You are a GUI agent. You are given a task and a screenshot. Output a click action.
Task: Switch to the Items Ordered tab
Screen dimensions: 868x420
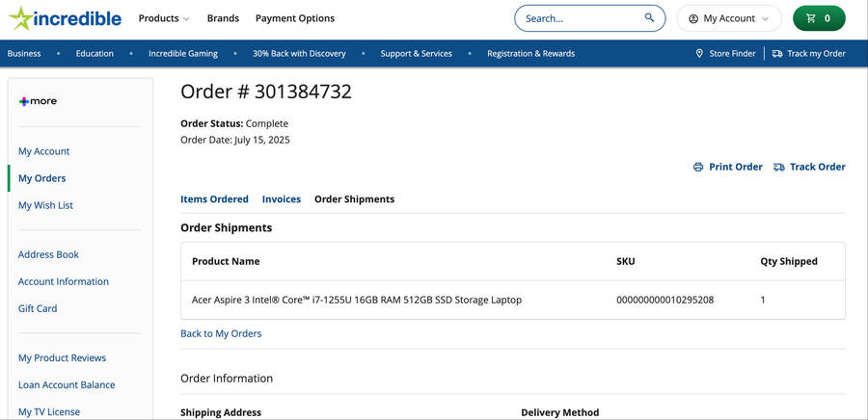click(x=214, y=199)
